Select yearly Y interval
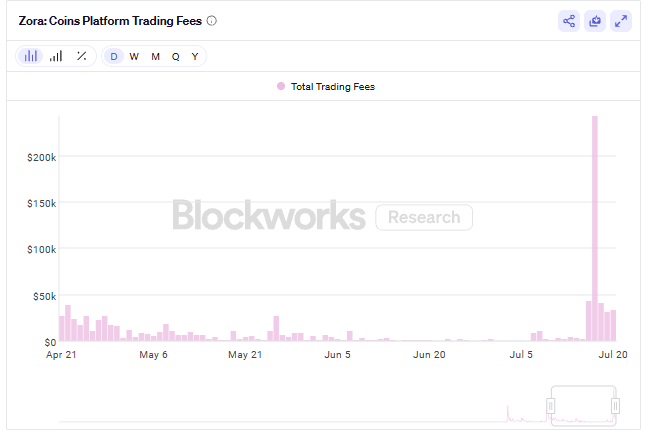646x430 pixels. (x=195, y=56)
